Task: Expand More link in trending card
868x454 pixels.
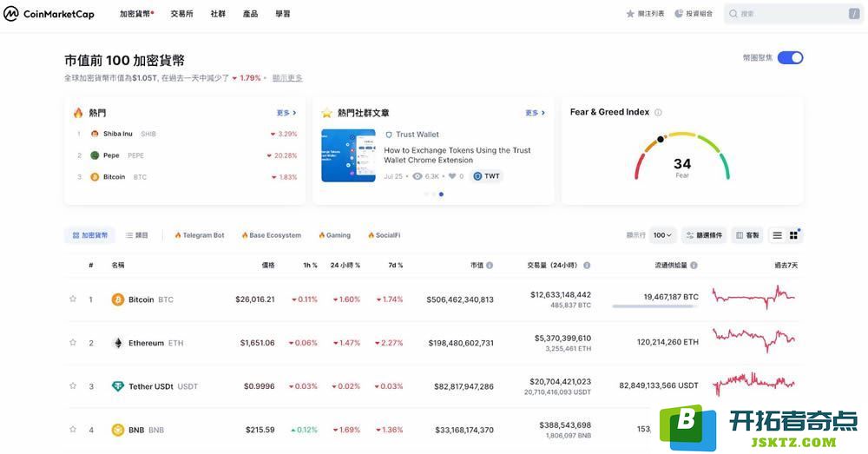Action: 286,113
